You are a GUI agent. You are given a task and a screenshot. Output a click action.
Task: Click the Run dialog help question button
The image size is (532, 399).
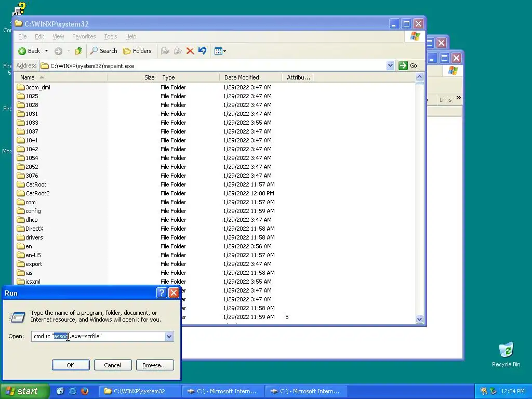[x=162, y=293]
